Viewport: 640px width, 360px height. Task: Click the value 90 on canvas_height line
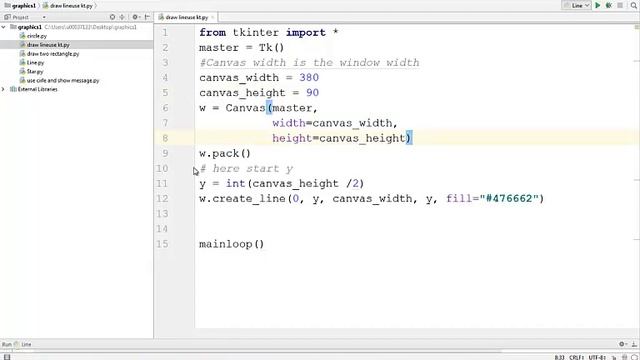click(312, 93)
